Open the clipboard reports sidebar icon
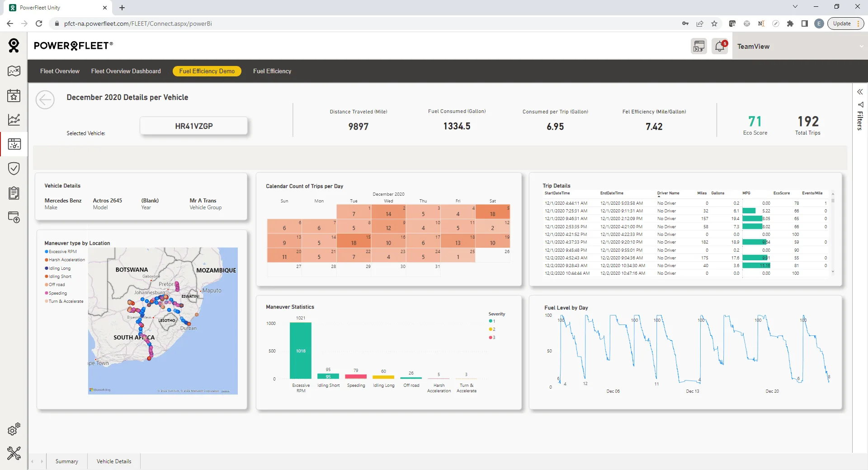This screenshot has width=868, height=470. click(14, 193)
